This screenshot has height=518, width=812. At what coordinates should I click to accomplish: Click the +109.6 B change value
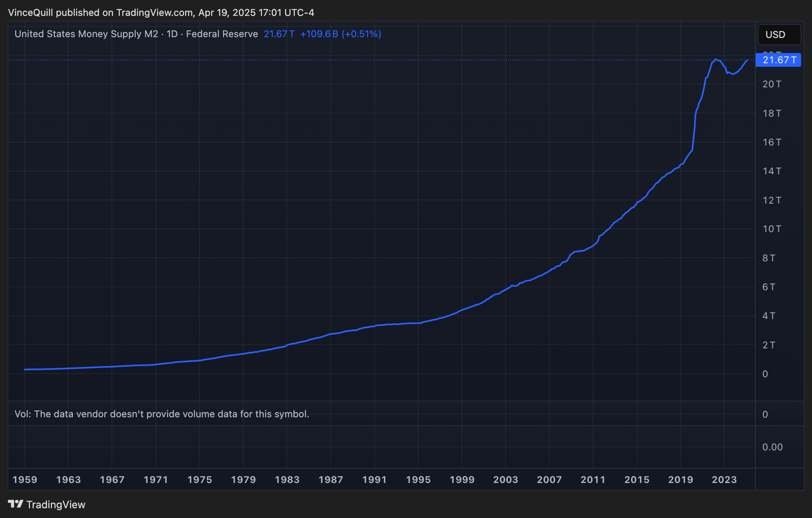319,34
